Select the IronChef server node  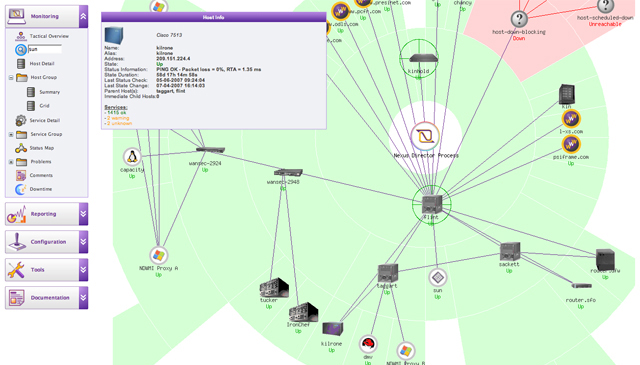coord(303,312)
